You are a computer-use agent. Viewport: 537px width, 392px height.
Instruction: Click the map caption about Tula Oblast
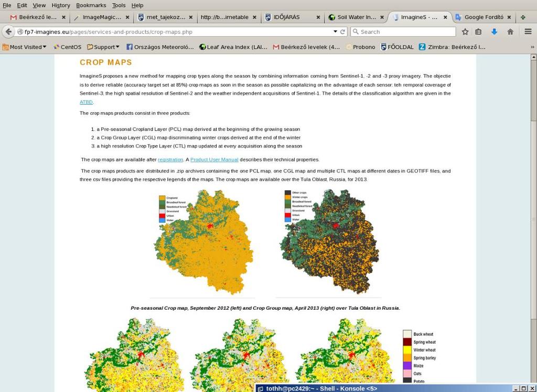coord(265,308)
